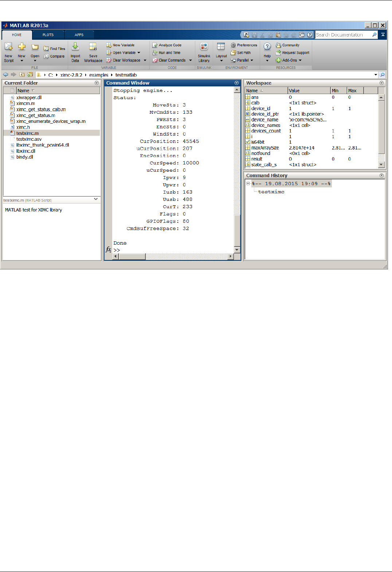Click the documentation search magnifier icon
This screenshot has height=572, width=392.
(x=375, y=35)
